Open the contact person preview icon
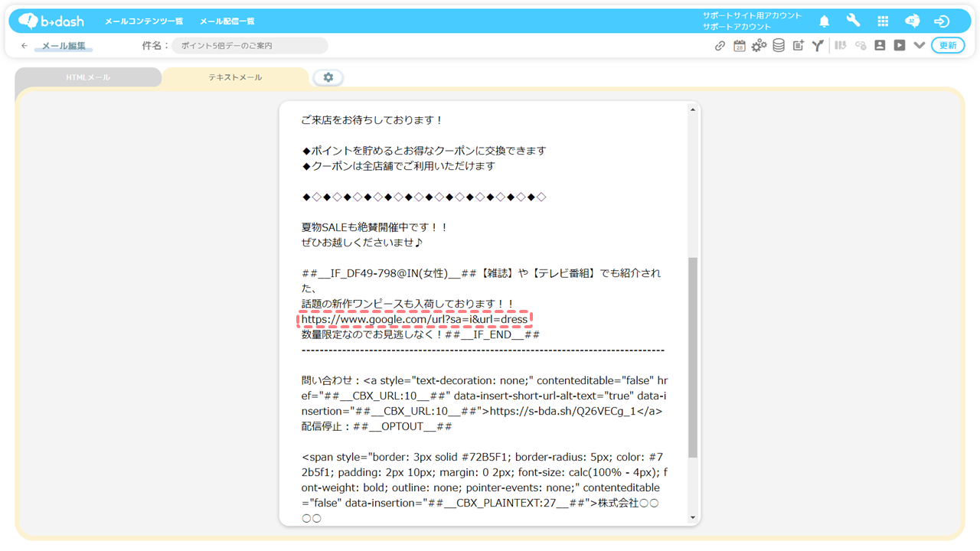Screen dimensions: 980x551 click(x=880, y=46)
